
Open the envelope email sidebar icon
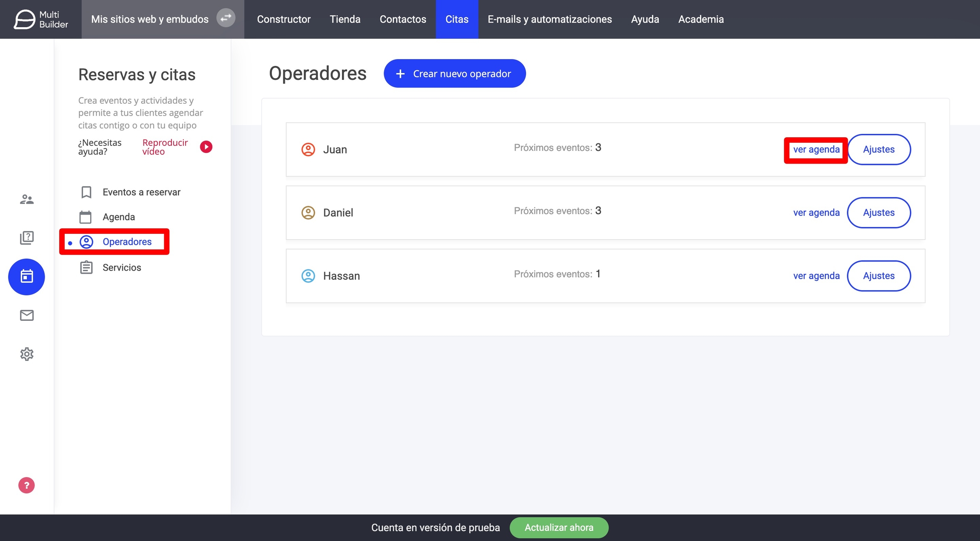26,315
